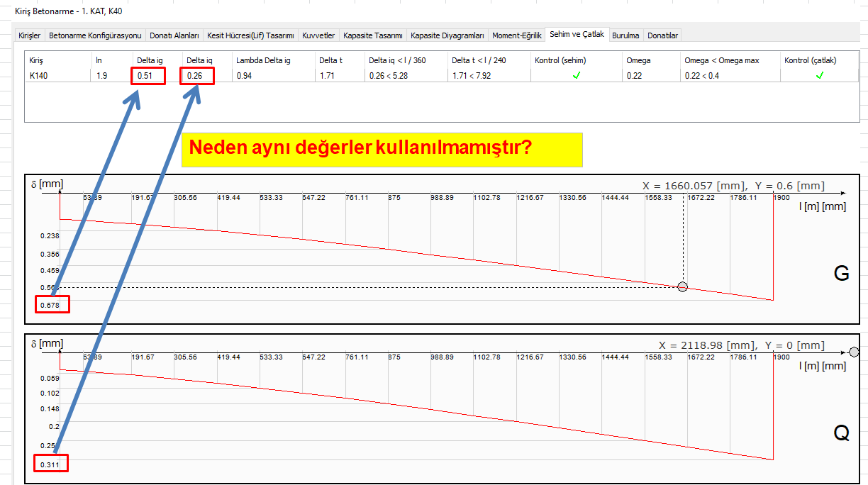
Task: Open the Kirişler tab
Action: [x=30, y=35]
